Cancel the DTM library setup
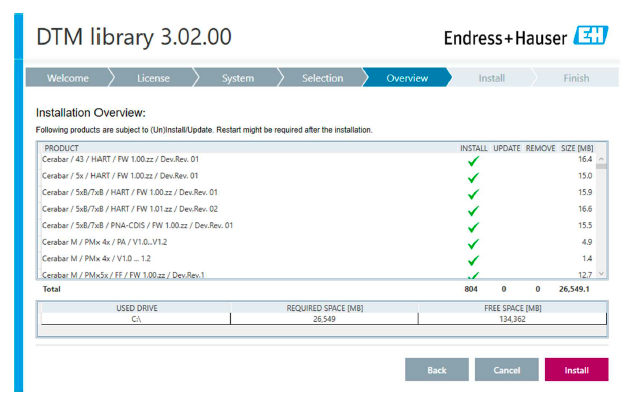 (x=506, y=370)
